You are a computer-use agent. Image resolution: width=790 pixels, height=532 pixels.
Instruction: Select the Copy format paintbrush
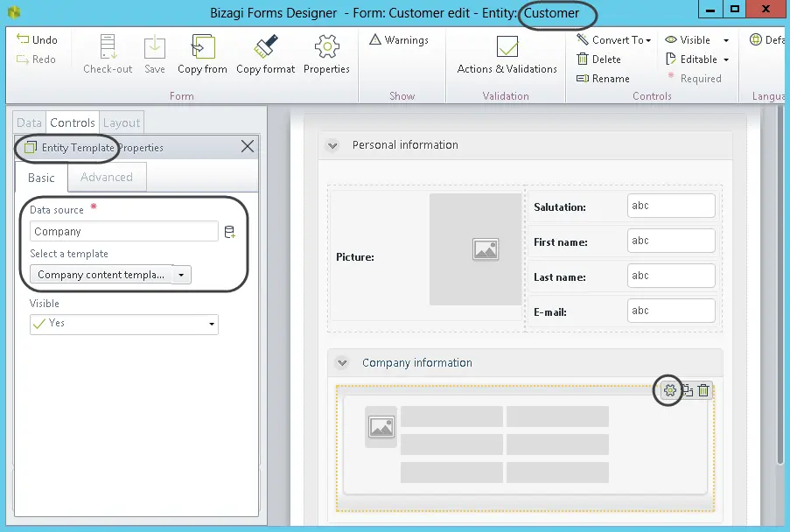pyautogui.click(x=265, y=46)
